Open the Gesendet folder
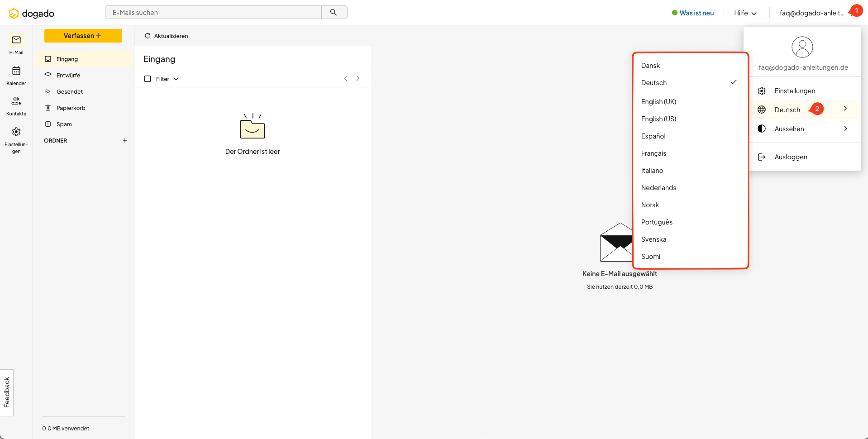 84,91
